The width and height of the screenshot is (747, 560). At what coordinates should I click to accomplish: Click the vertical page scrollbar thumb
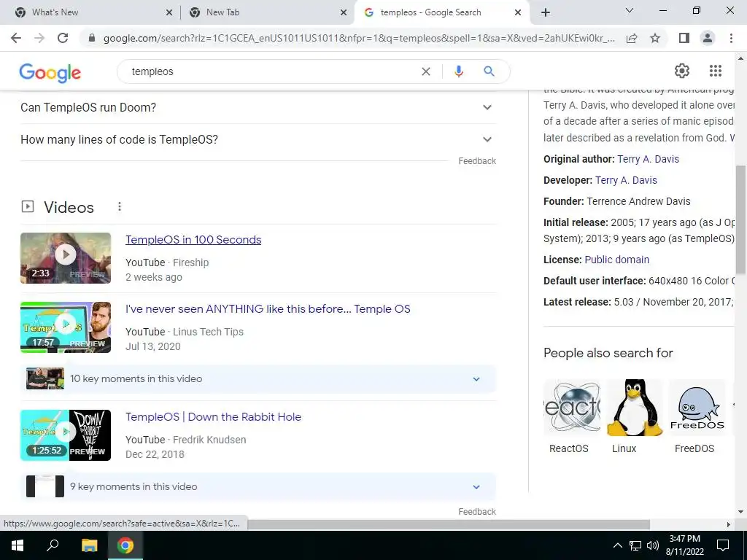point(740,219)
